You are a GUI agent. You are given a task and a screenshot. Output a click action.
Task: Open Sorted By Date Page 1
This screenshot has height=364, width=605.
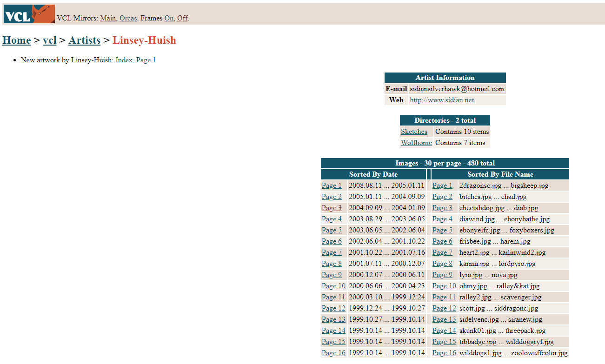click(332, 185)
